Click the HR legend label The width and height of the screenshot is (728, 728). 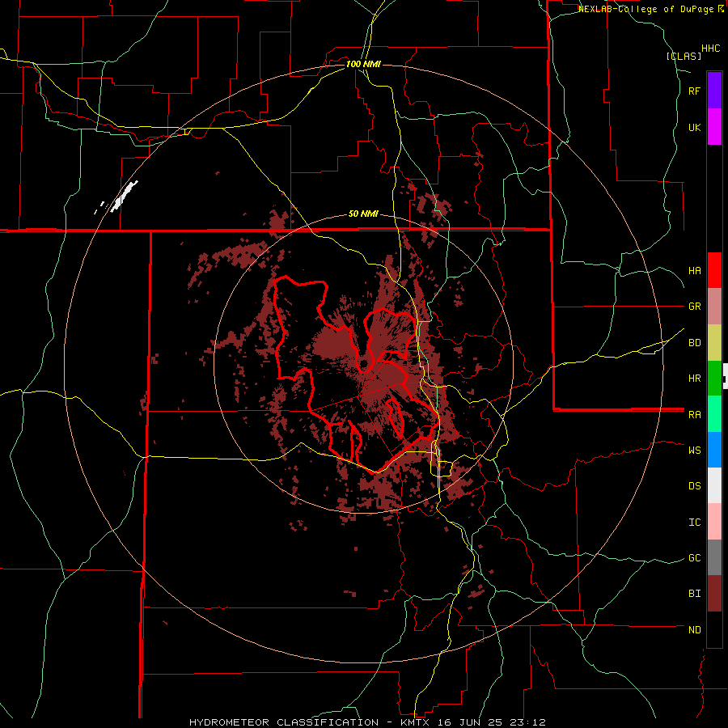(694, 379)
